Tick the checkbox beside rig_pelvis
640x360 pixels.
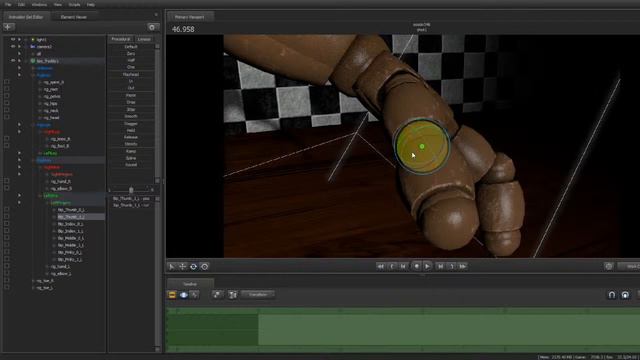pyautogui.click(x=7, y=96)
